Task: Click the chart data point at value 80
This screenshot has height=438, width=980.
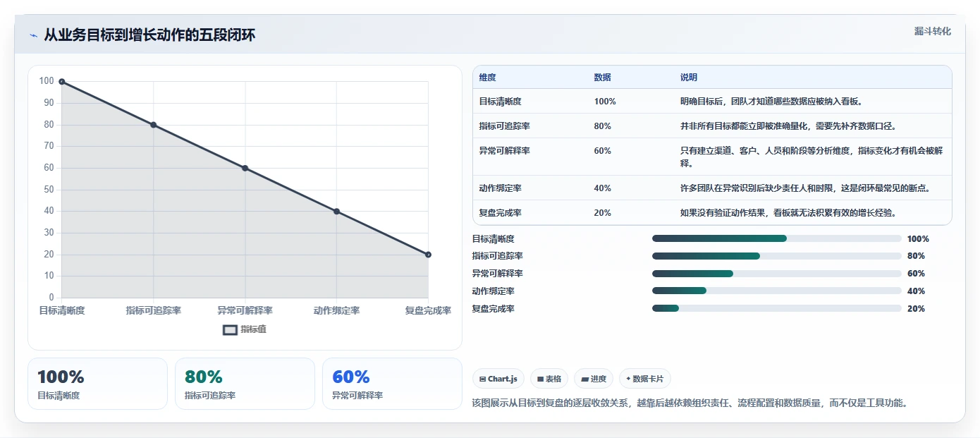Action: click(x=154, y=125)
